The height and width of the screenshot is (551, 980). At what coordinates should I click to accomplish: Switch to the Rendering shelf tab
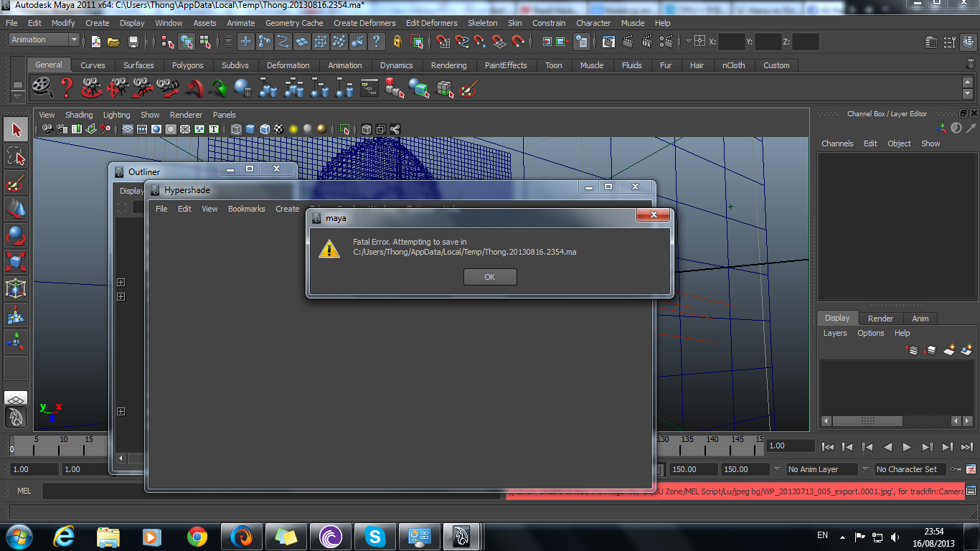point(449,65)
